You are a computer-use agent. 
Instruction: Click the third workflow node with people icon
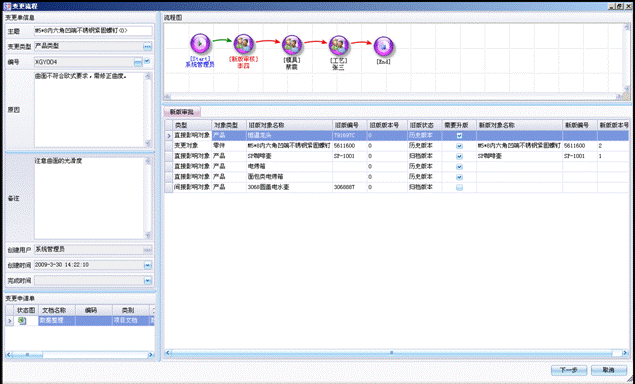[292, 45]
